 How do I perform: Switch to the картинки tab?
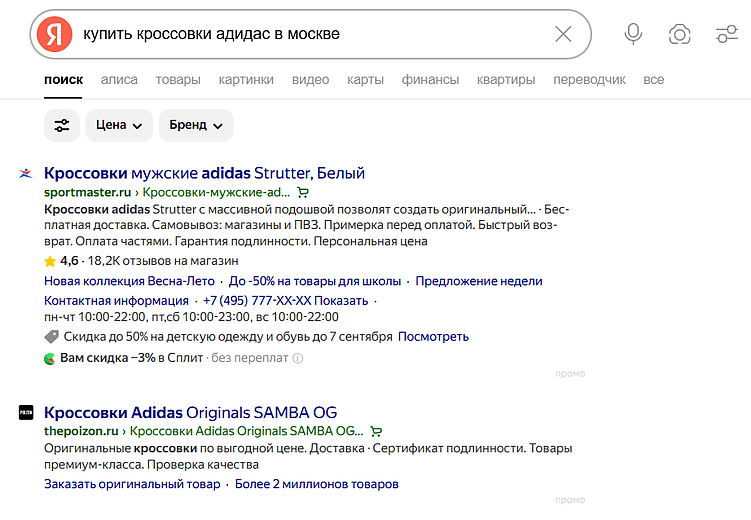tap(246, 80)
